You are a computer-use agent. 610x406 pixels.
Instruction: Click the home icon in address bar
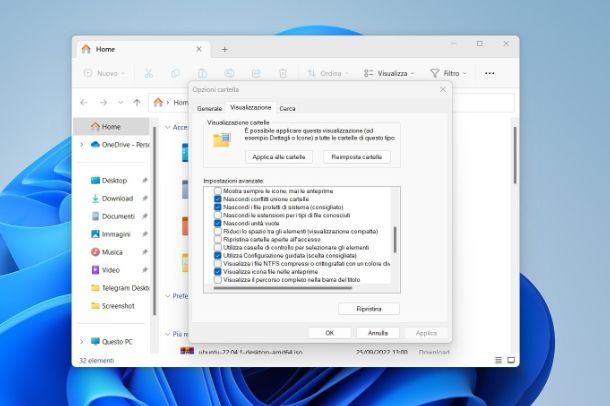[x=158, y=102]
